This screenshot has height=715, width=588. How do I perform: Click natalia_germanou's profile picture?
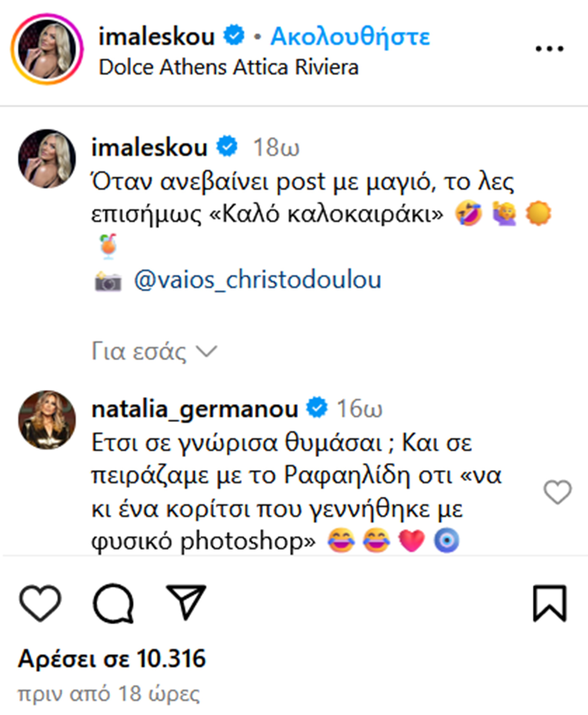click(x=47, y=420)
